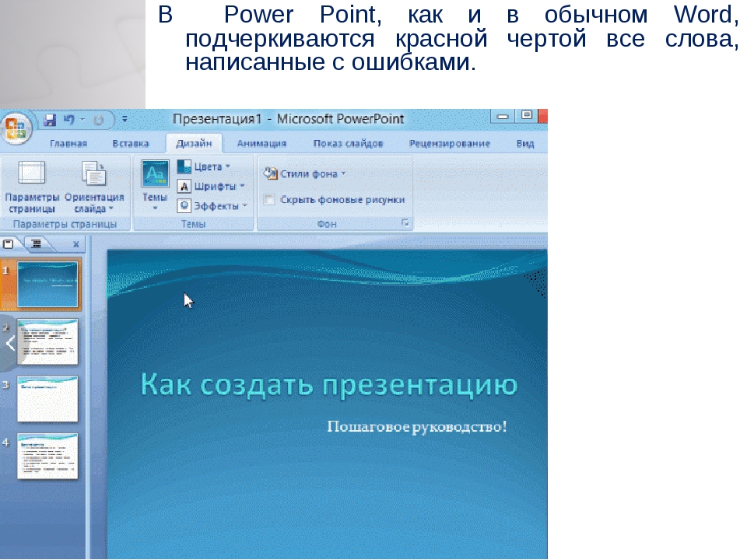This screenshot has width=747, height=560.
Task: Open the Стили фона dropdown
Action: coord(305,173)
